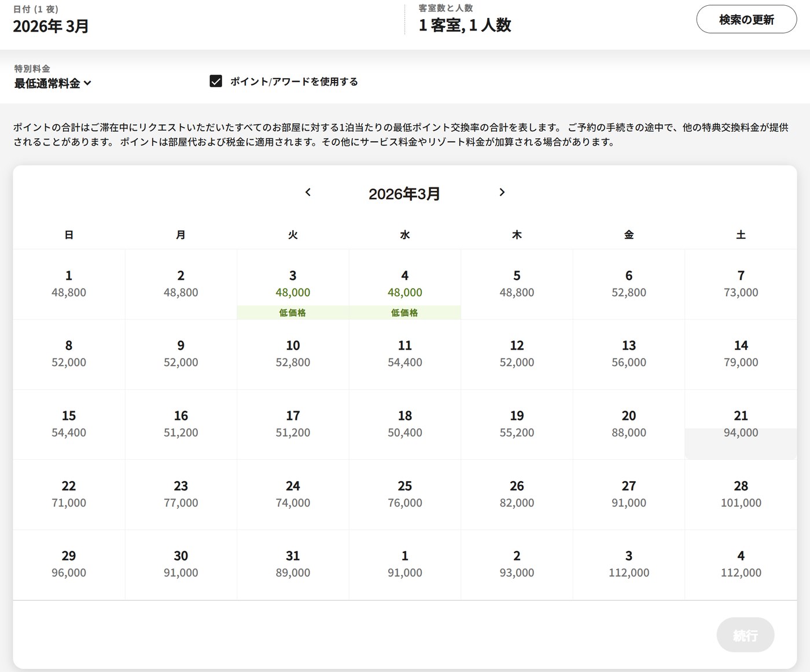Select March 3 low-price date 48,000
810x672 pixels.
pos(293,285)
